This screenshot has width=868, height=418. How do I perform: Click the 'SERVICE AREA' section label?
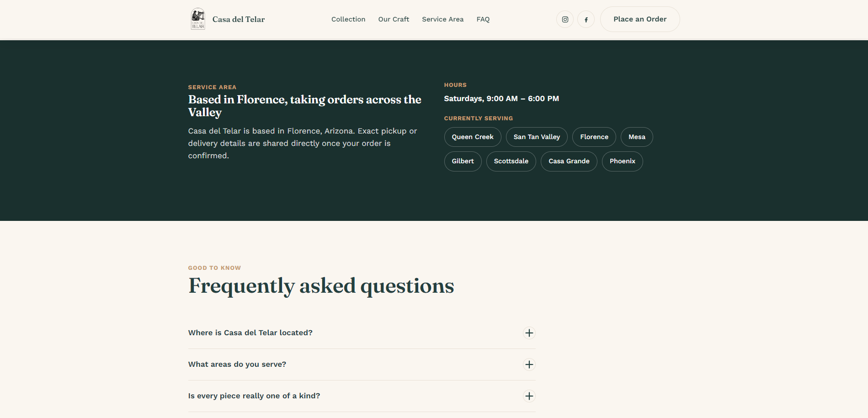212,87
